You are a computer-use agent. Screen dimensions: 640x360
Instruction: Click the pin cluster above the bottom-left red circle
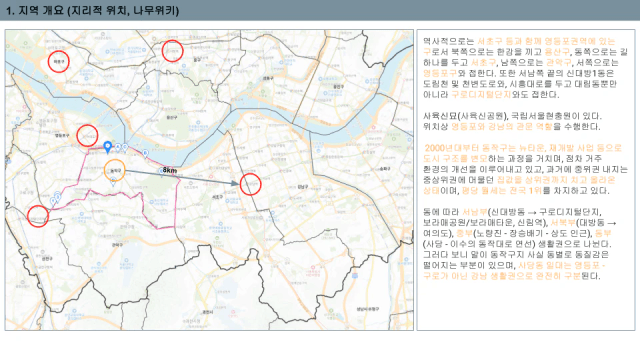56,198
